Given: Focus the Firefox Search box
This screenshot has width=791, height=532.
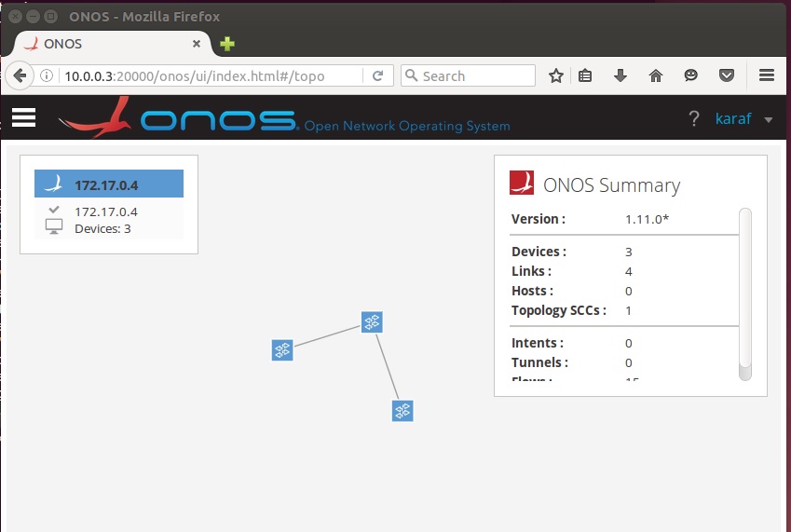Looking at the screenshot, I should (468, 75).
